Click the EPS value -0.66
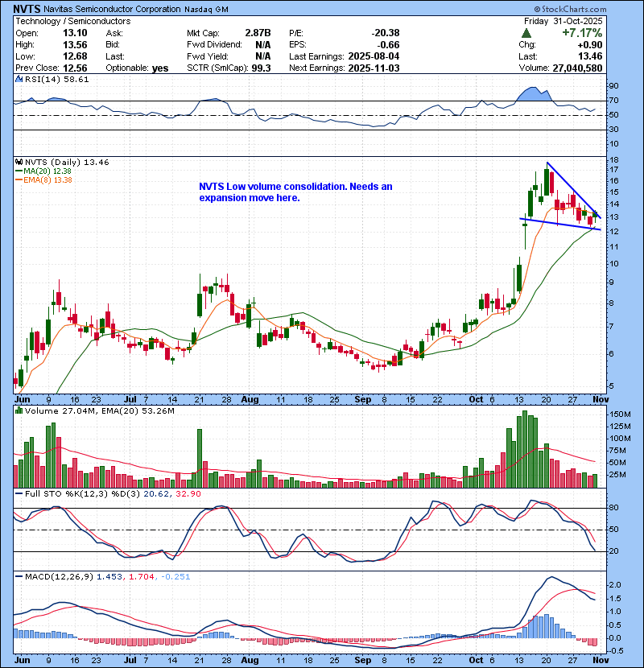Image resolution: width=644 pixels, height=668 pixels. tap(389, 45)
